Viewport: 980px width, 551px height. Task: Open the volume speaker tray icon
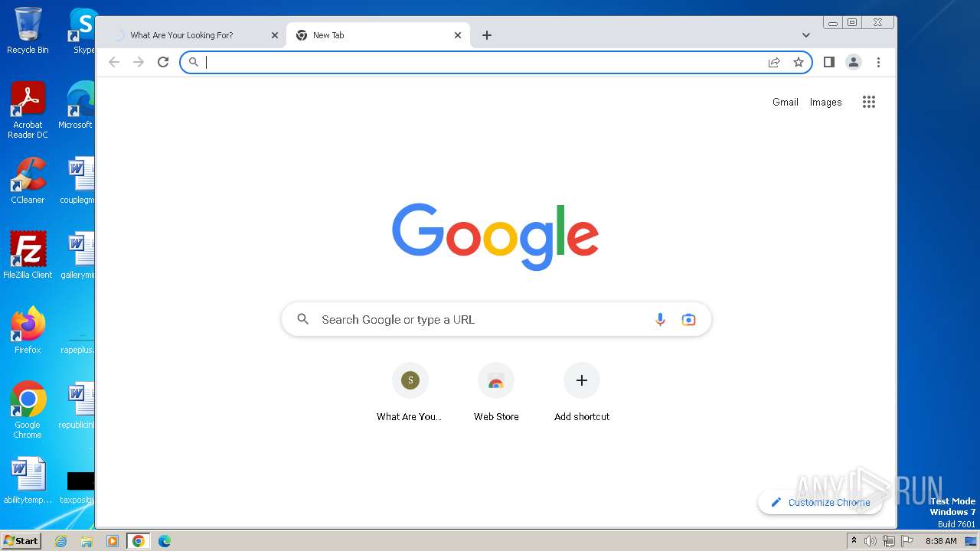coord(871,540)
